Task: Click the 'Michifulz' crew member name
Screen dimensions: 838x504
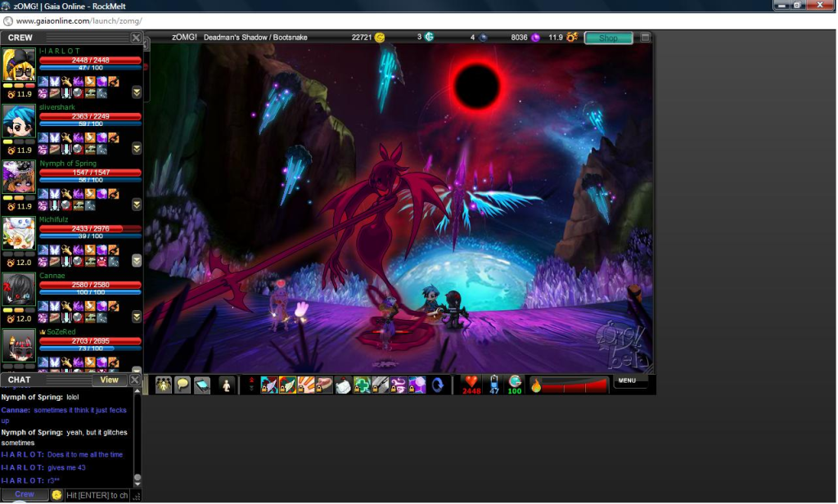Action: pos(53,219)
